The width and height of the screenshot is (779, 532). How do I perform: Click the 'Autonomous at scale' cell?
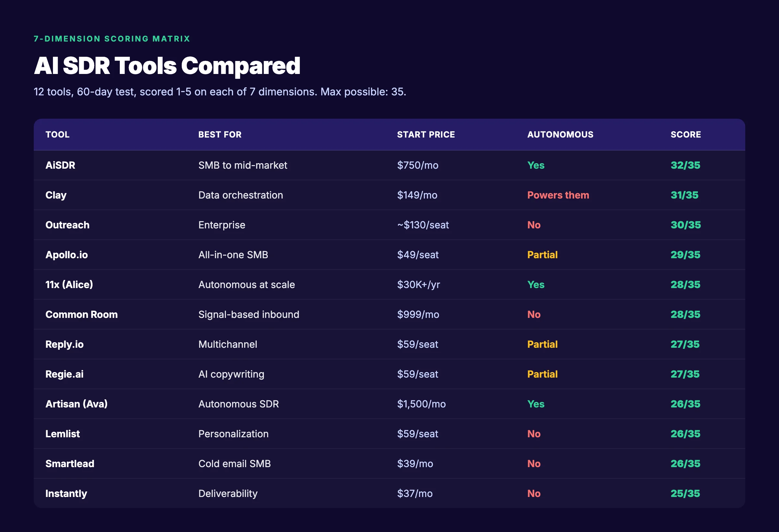[x=247, y=285]
